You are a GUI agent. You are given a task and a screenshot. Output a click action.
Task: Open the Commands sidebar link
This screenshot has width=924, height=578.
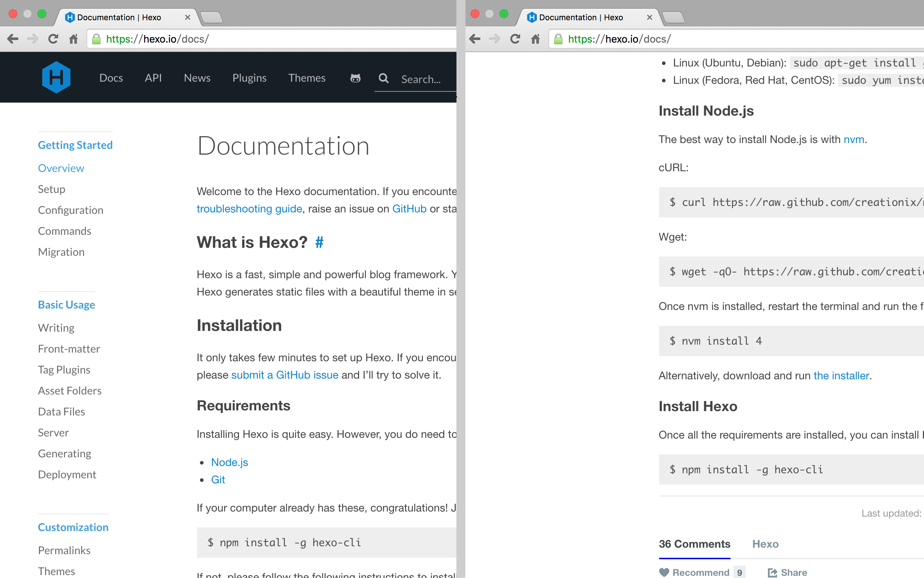point(65,231)
